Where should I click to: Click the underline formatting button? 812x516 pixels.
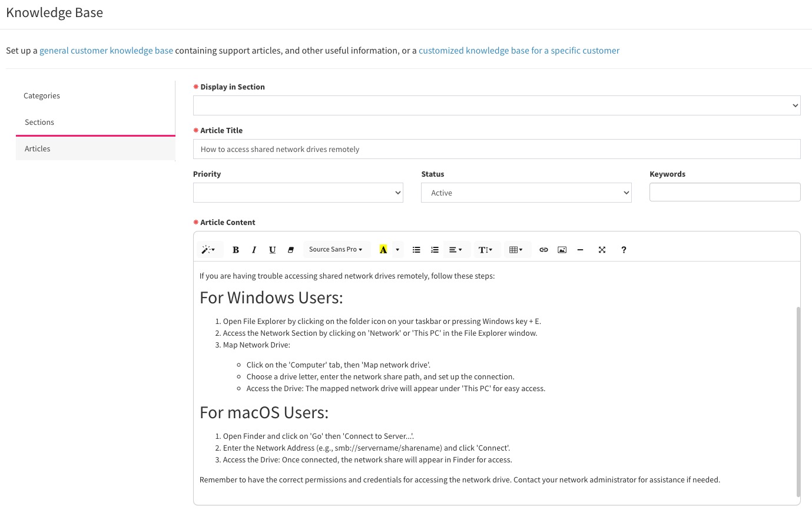coord(272,250)
